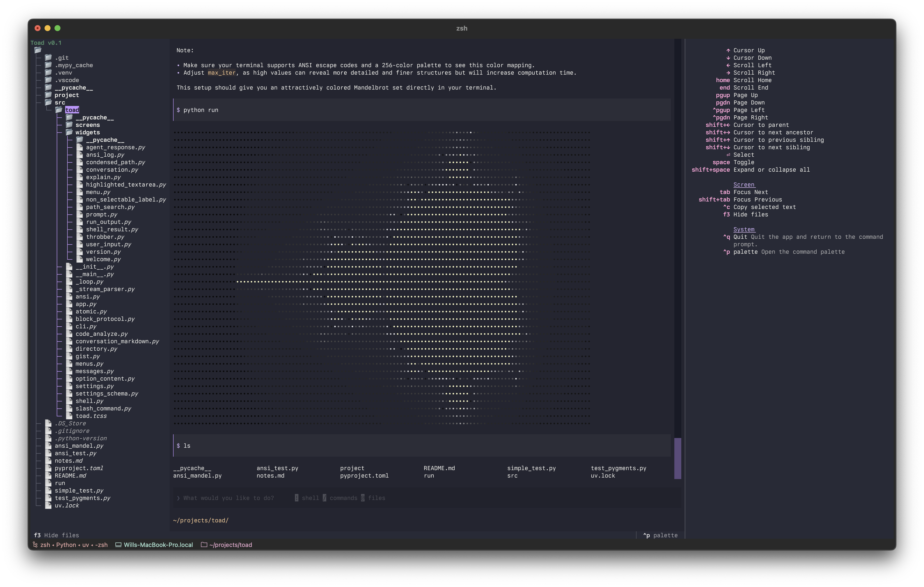Click the file icon beside toad.tcss
Screen dimensions: 924x587
[x=69, y=416]
